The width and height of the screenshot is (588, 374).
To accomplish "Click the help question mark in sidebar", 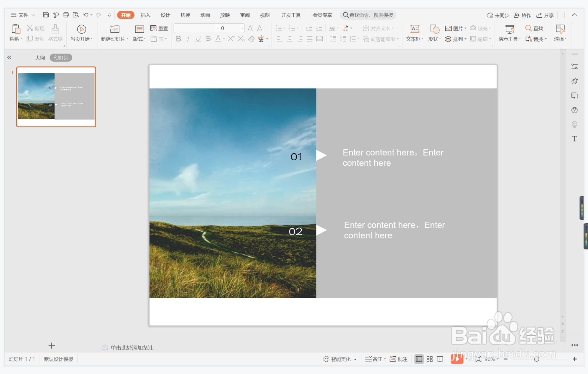I will pyautogui.click(x=574, y=110).
